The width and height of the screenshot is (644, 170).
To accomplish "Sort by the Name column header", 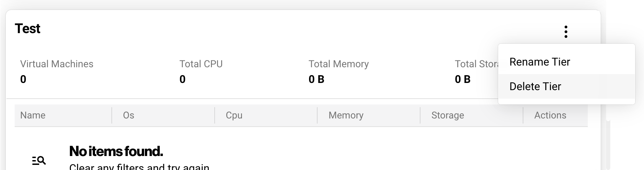I will pos(33,115).
